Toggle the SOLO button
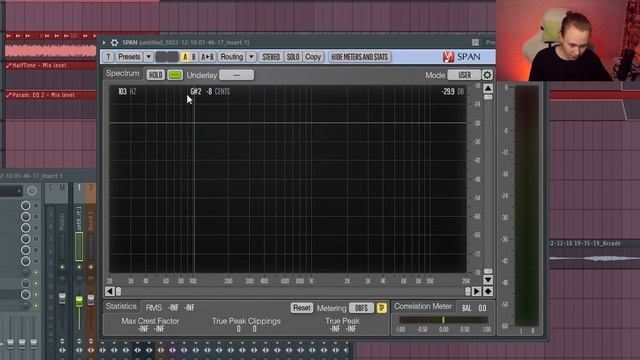 point(293,57)
